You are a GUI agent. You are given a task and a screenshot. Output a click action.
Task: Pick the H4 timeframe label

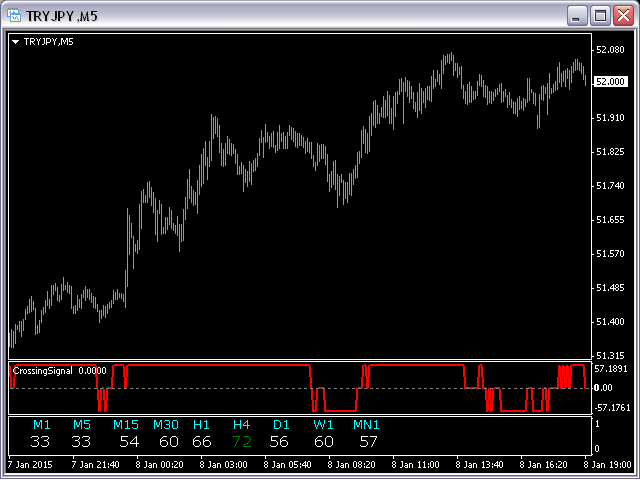242,425
